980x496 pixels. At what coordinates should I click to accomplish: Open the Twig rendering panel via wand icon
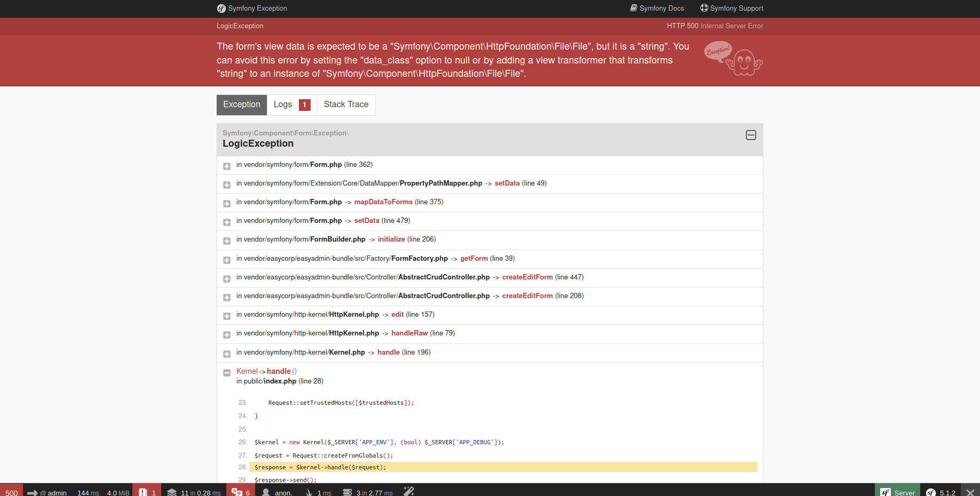coord(409,491)
